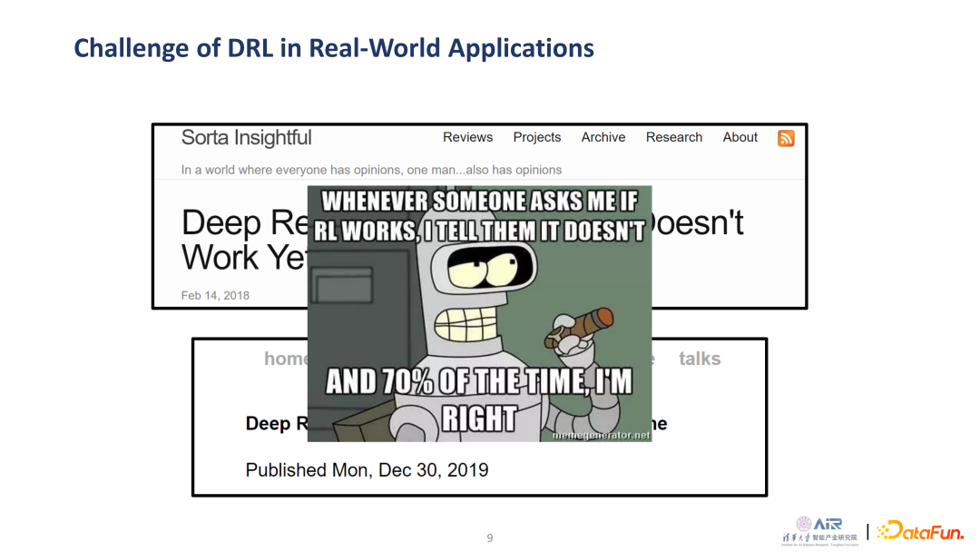
Task: Open the Projects nav link
Action: (537, 137)
